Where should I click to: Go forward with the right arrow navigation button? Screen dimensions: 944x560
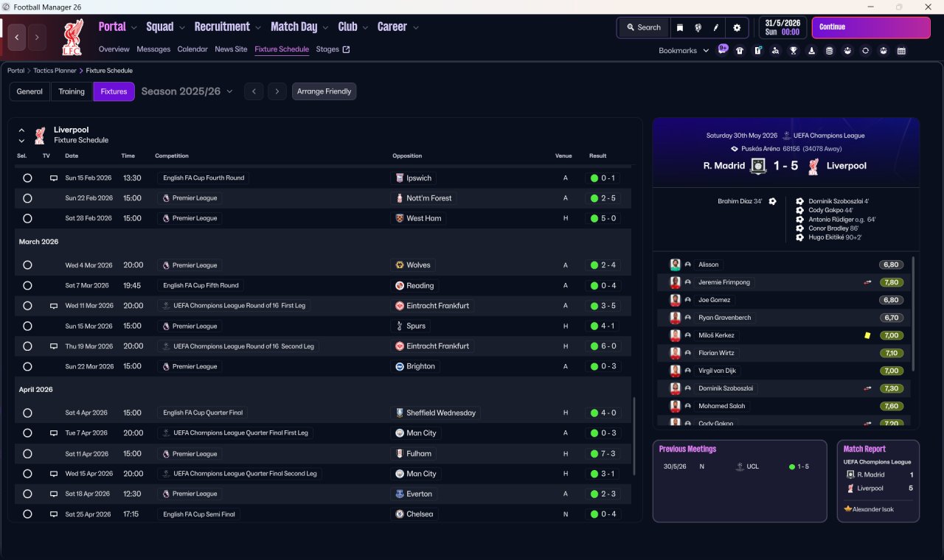click(37, 37)
